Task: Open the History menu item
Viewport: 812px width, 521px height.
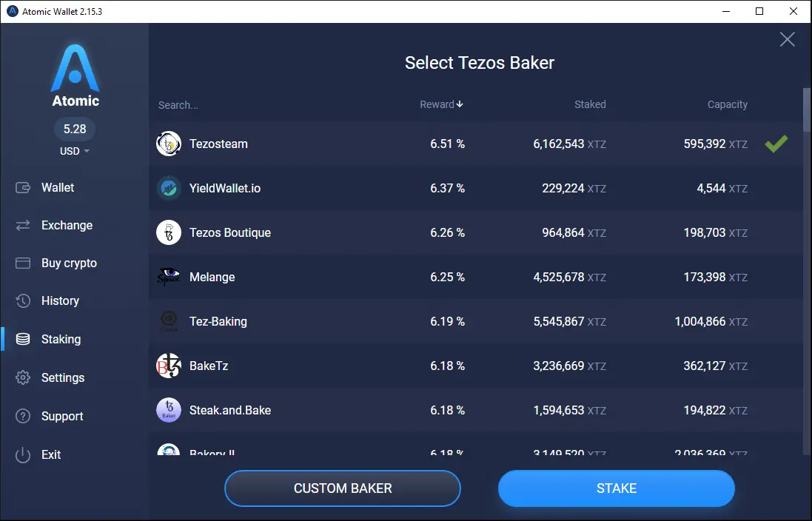Action: tap(60, 301)
